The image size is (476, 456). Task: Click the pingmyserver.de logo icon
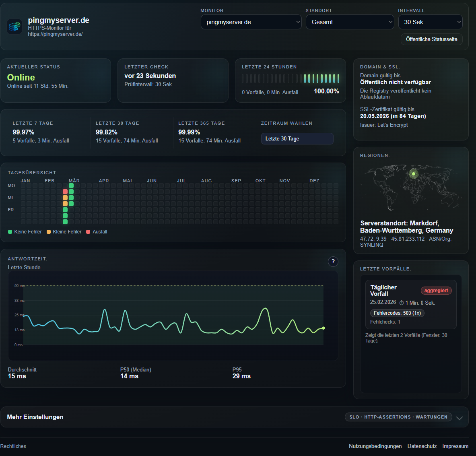tap(15, 27)
